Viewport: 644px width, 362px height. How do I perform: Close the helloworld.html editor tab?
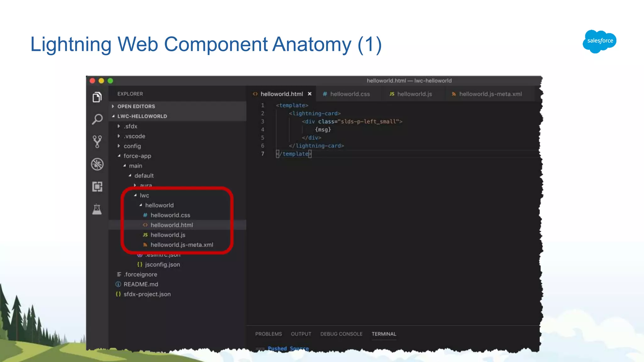coord(310,94)
